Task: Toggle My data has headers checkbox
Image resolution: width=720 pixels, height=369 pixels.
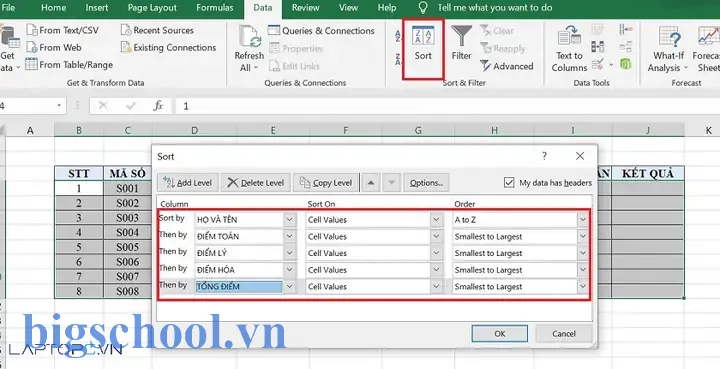Action: pos(508,183)
